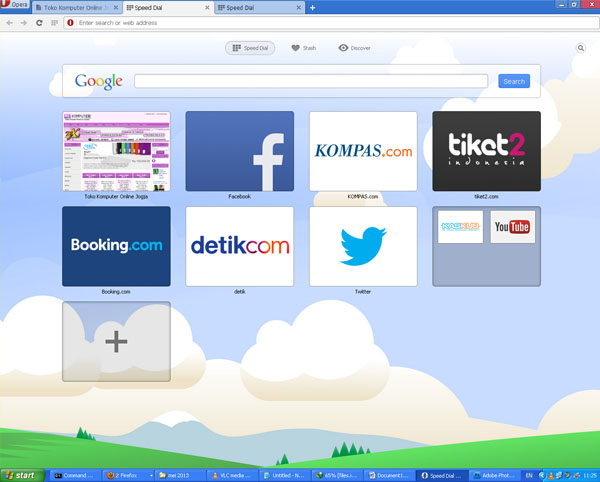Open the Discover view
The image size is (600, 482).
pyautogui.click(x=354, y=48)
